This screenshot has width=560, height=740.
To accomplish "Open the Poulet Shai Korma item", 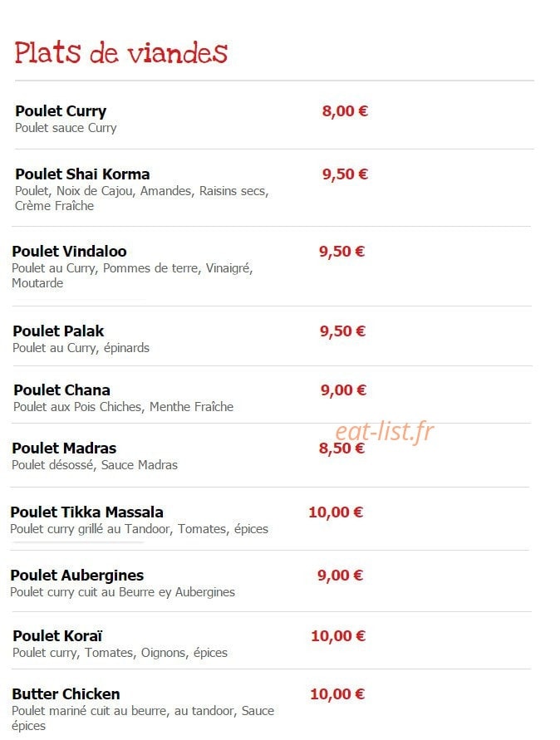I will tap(82, 174).
